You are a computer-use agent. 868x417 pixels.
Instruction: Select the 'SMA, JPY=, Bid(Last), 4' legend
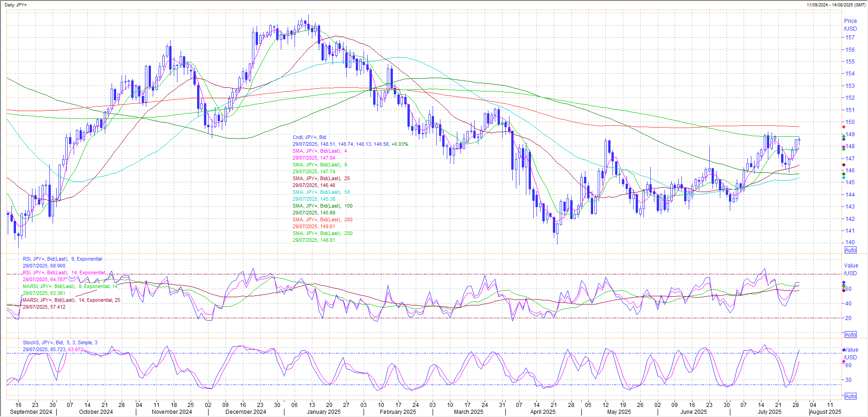[x=320, y=151]
